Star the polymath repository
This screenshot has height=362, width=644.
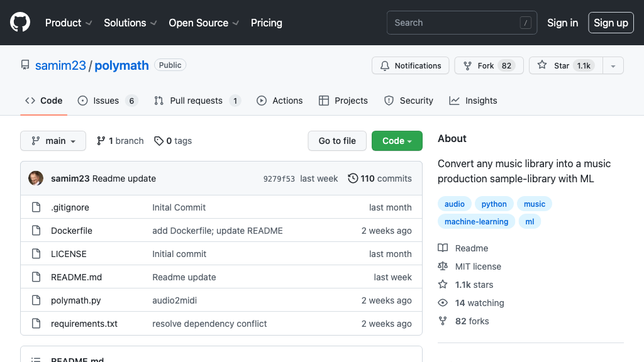(565, 66)
